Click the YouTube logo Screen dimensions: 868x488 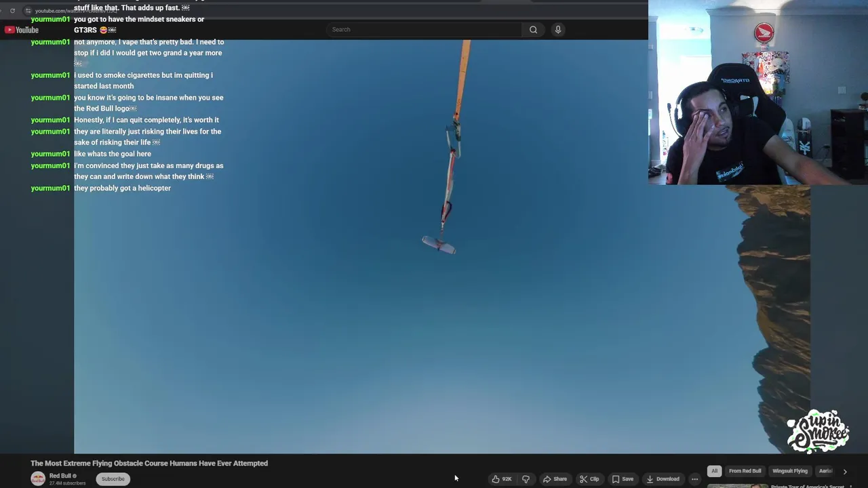pos(22,30)
